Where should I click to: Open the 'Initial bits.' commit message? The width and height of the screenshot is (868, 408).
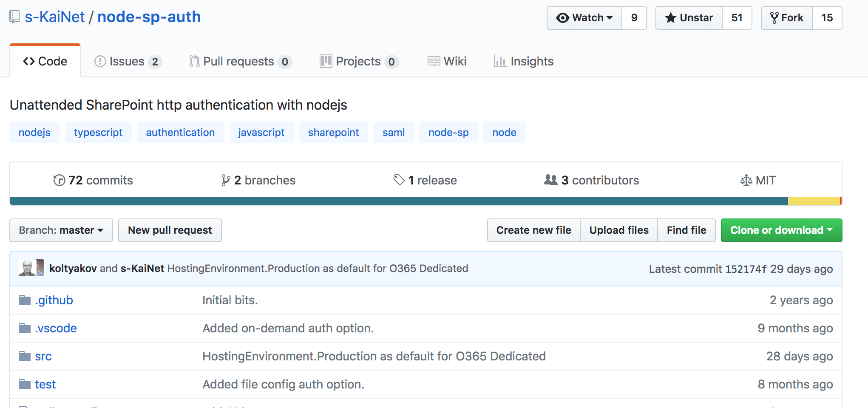click(x=230, y=300)
